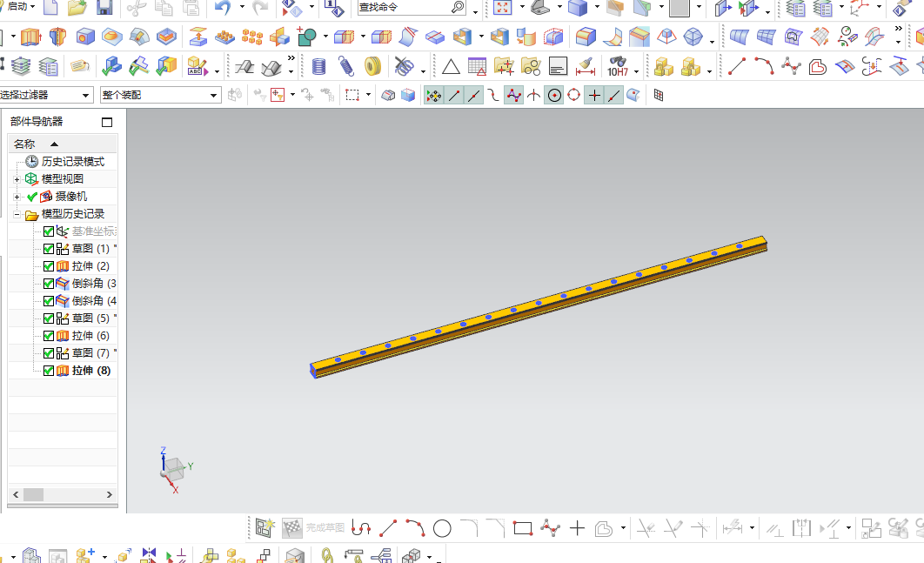Click the orange heart-shaped curve icon
924x563 pixels.
point(817,66)
